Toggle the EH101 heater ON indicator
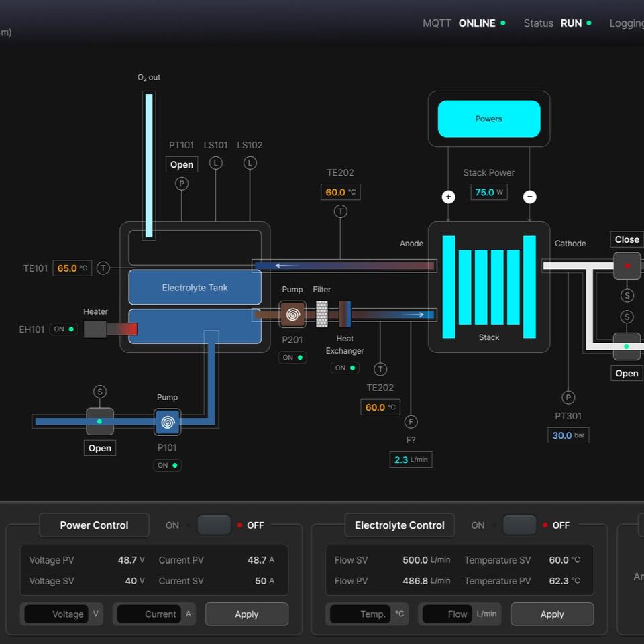The height and width of the screenshot is (644, 644). coord(64,329)
